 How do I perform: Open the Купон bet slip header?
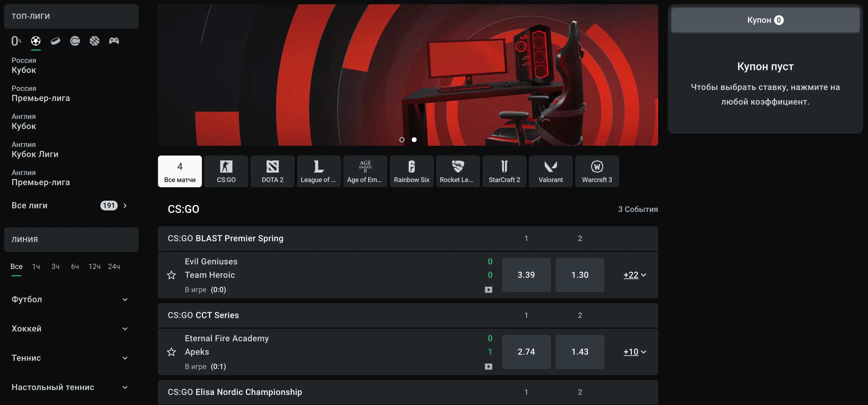pos(765,20)
